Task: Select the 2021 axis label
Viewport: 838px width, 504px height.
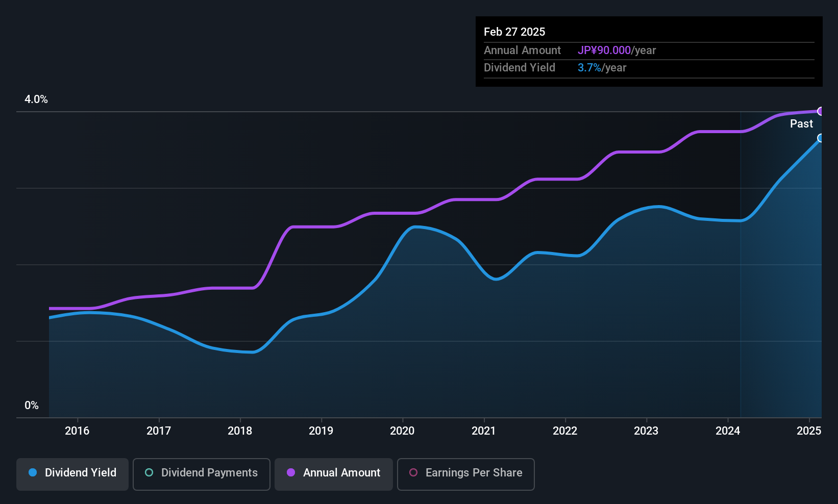Action: (484, 431)
